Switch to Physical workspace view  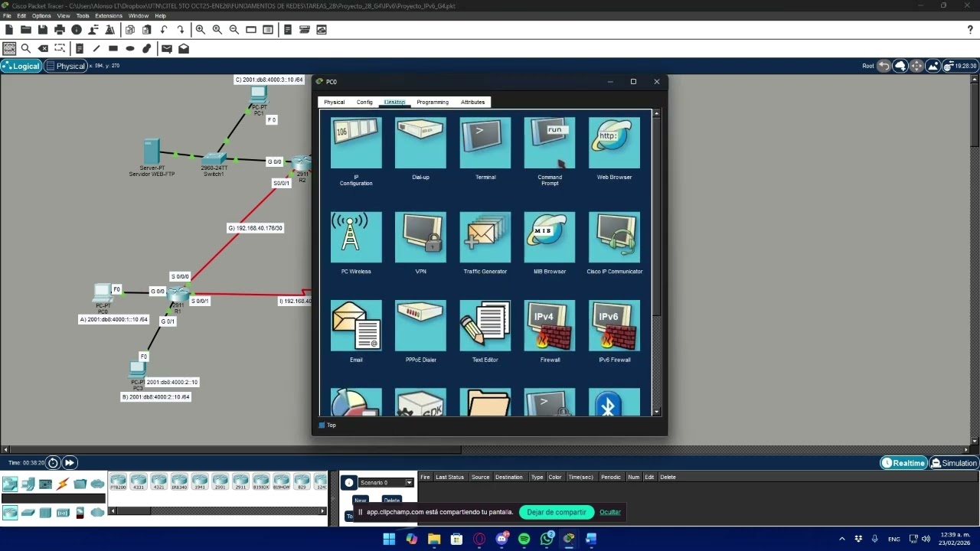[65, 66]
